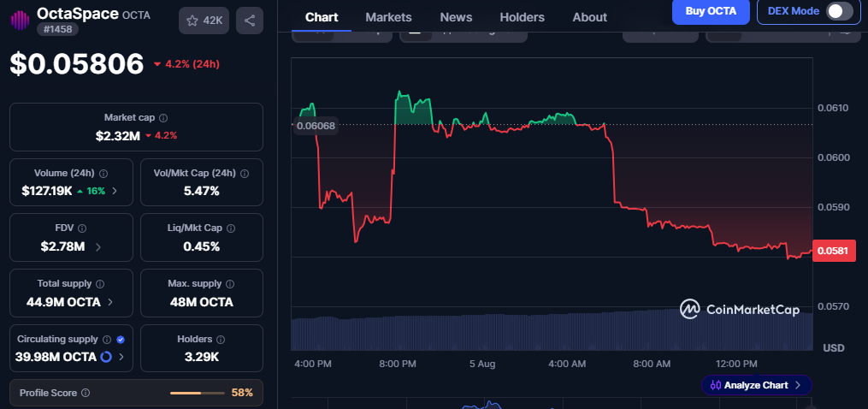Screen dimensions: 868x409
Task: Open the arrow on Analyze Chart
Action: coord(798,385)
